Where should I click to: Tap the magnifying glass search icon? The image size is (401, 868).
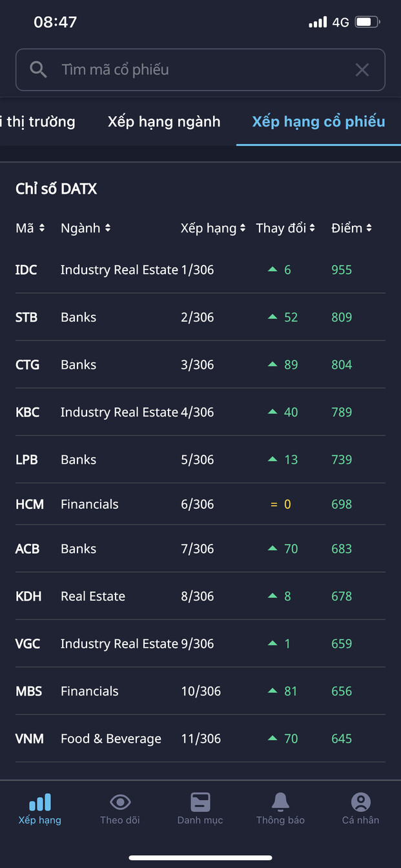(39, 70)
